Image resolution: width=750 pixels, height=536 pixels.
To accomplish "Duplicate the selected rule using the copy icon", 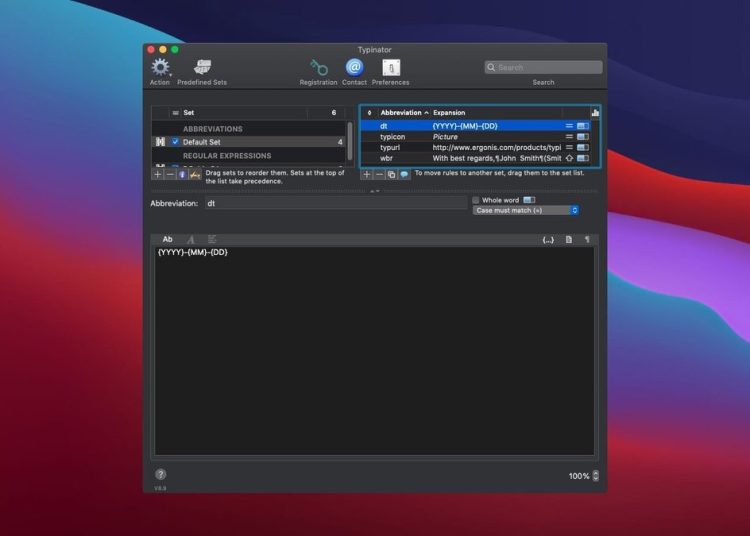I will [392, 174].
